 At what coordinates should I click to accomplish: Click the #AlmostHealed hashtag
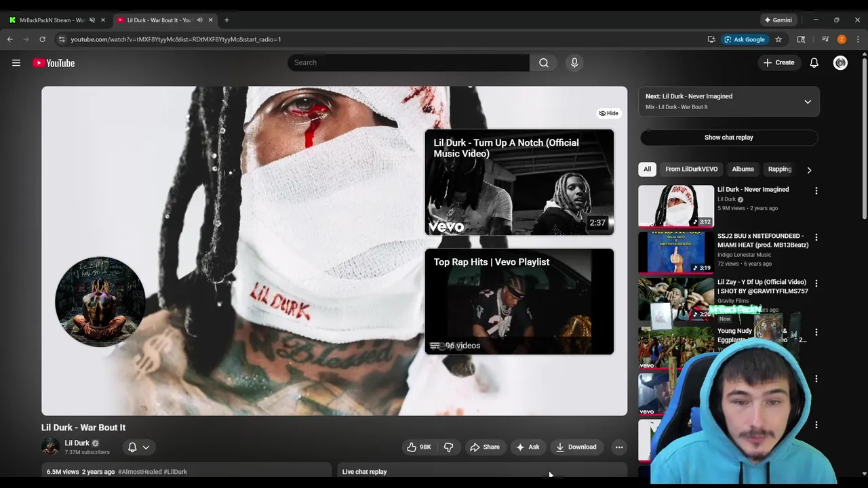[x=139, y=472]
